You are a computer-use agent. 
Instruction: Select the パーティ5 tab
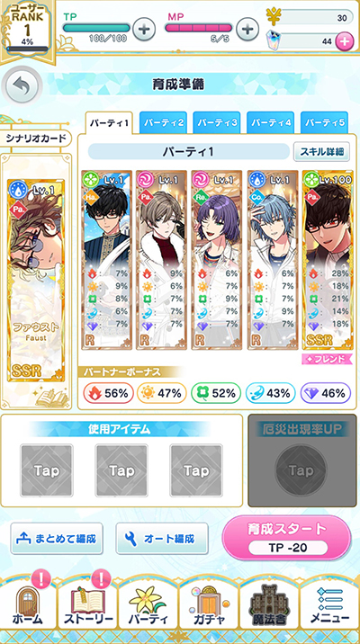[324, 122]
